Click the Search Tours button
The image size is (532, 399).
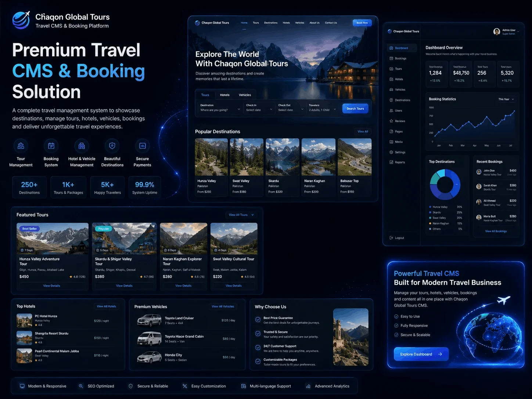355,108
